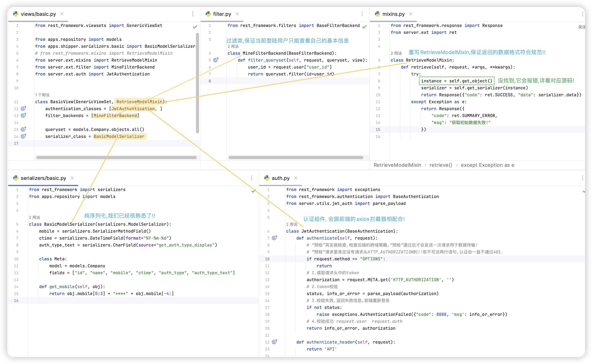Image resolution: width=592 pixels, height=364 pixels.
Task: Click '1 个用法' usages hint above BasicView
Action: click(42, 95)
